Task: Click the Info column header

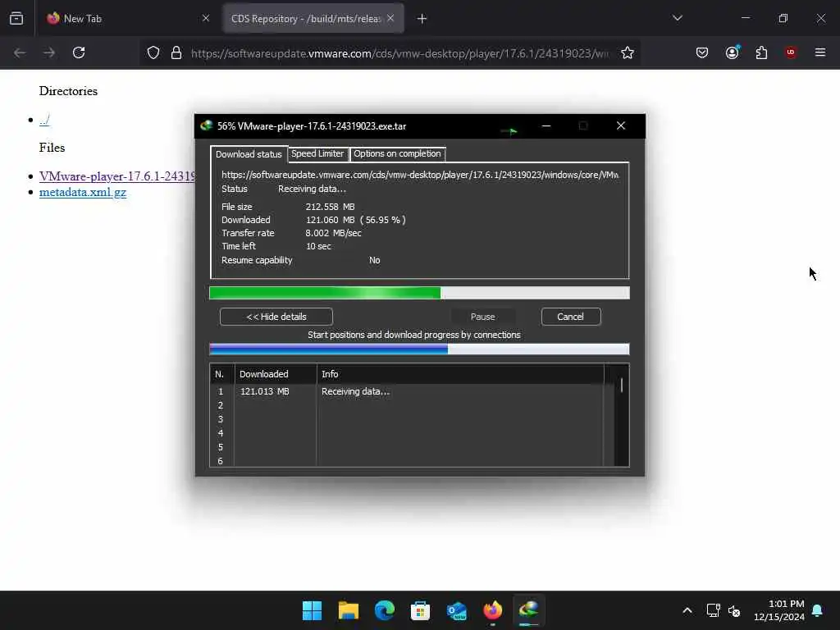Action: (x=460, y=374)
